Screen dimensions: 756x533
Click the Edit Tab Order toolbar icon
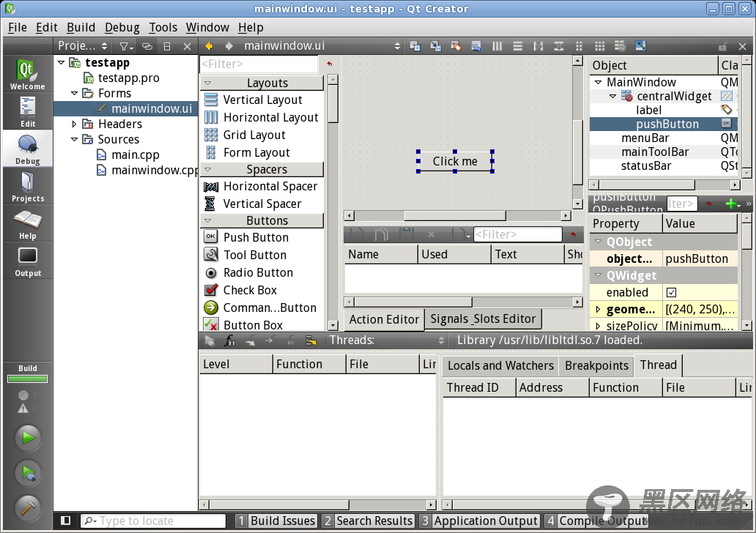click(476, 46)
